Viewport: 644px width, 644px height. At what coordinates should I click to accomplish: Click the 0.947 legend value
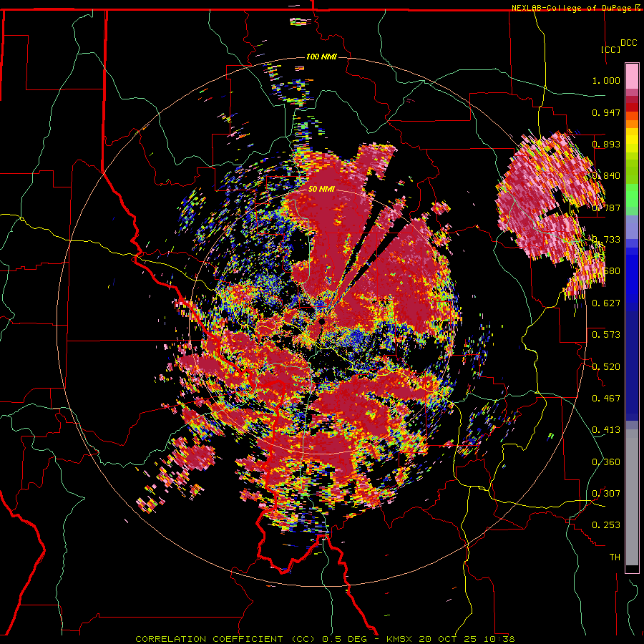pos(606,112)
